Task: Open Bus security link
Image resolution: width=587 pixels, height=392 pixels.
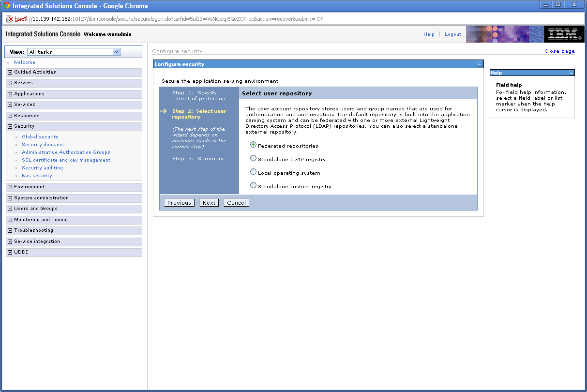Action: click(37, 176)
